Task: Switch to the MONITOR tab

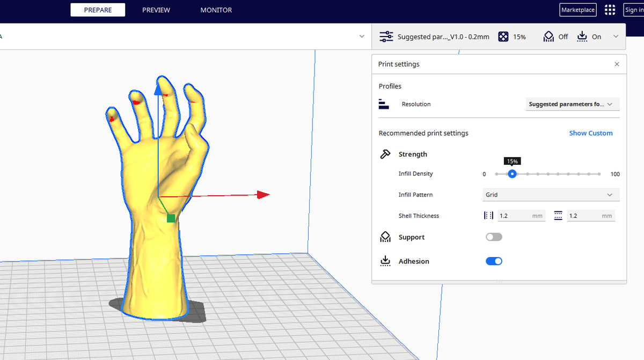Action: pyautogui.click(x=216, y=10)
